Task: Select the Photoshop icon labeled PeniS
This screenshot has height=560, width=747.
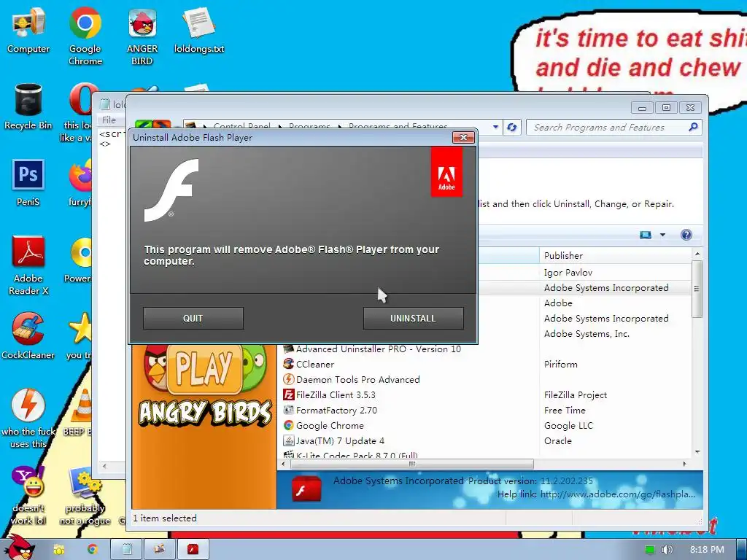Action: pyautogui.click(x=28, y=183)
